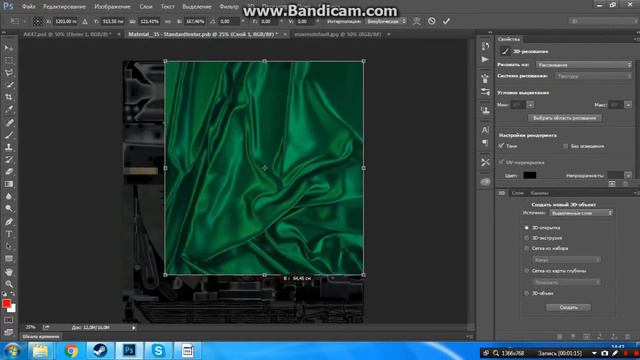Open the Шкала времени timeline panel

[x=41, y=337]
